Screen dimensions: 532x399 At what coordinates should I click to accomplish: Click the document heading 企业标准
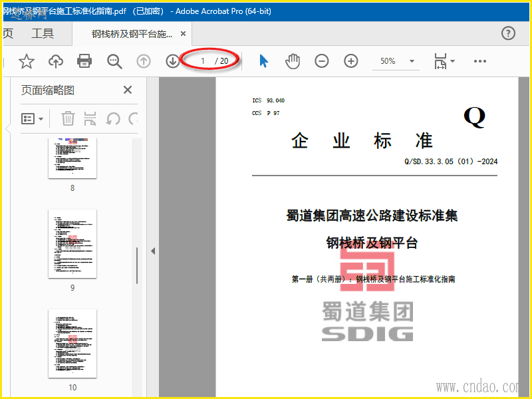tap(362, 141)
